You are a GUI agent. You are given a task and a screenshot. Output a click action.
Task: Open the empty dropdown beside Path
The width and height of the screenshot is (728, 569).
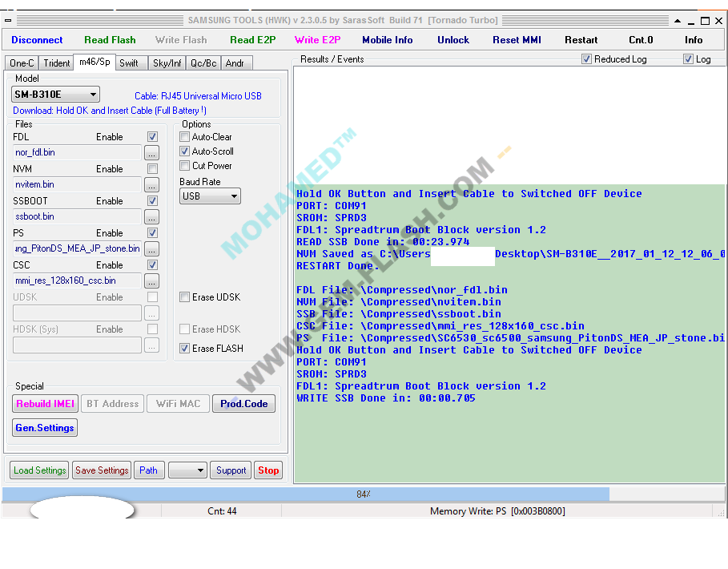tap(187, 470)
